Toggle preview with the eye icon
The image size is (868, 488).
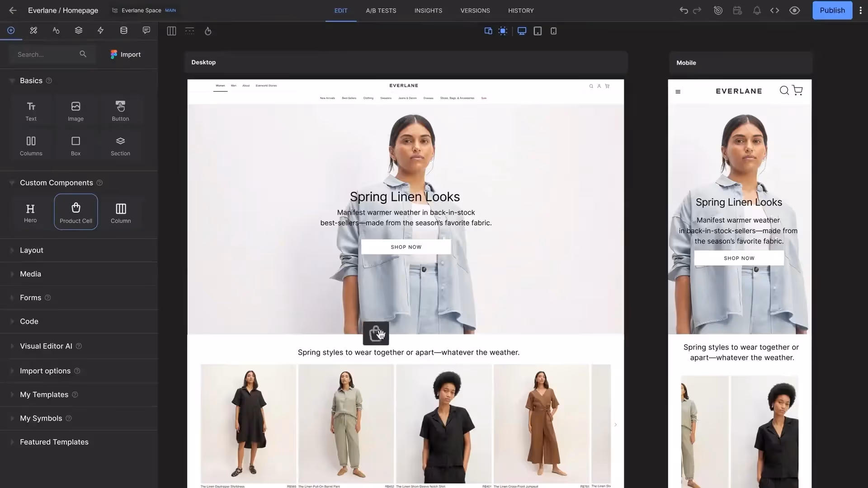(794, 10)
